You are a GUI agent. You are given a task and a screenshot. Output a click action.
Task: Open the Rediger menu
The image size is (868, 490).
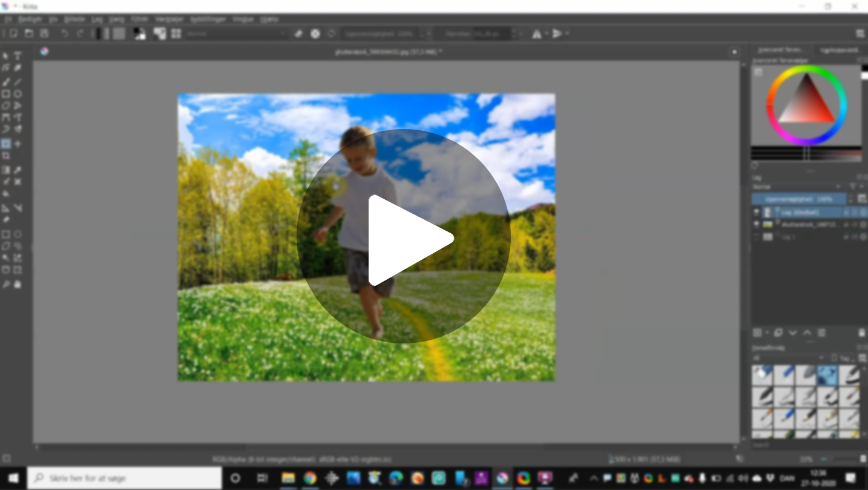click(30, 19)
